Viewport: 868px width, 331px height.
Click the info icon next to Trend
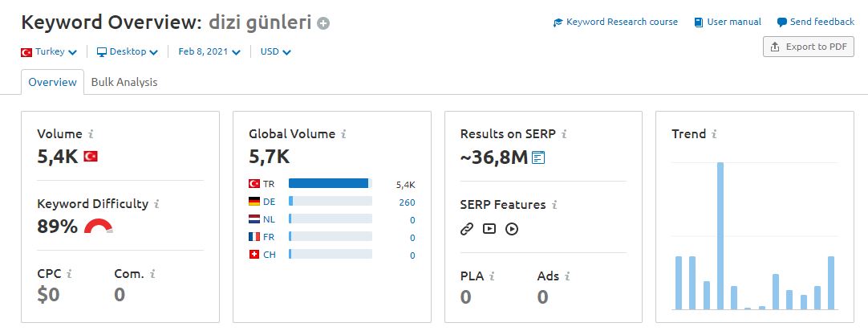click(715, 133)
